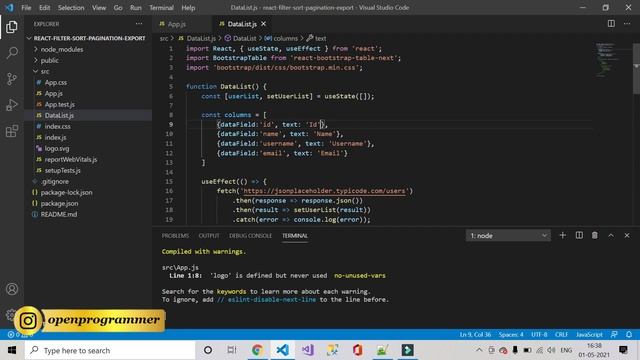Expand the node_modules folder
This screenshot has height=360, width=640.
61,49
